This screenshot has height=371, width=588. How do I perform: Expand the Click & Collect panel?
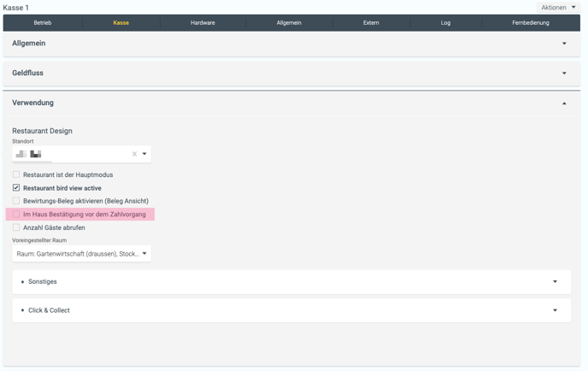coord(555,310)
